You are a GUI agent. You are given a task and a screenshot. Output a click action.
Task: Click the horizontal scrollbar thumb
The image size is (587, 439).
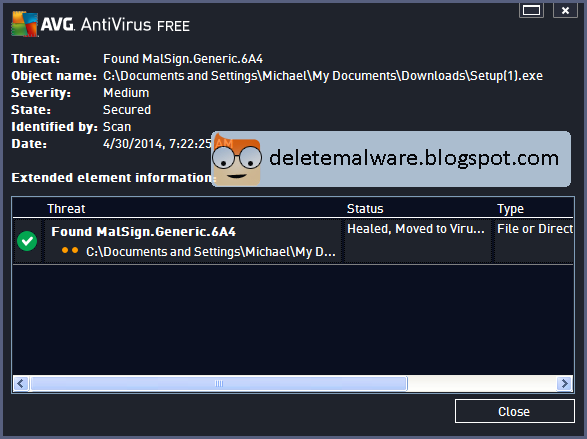click(219, 384)
